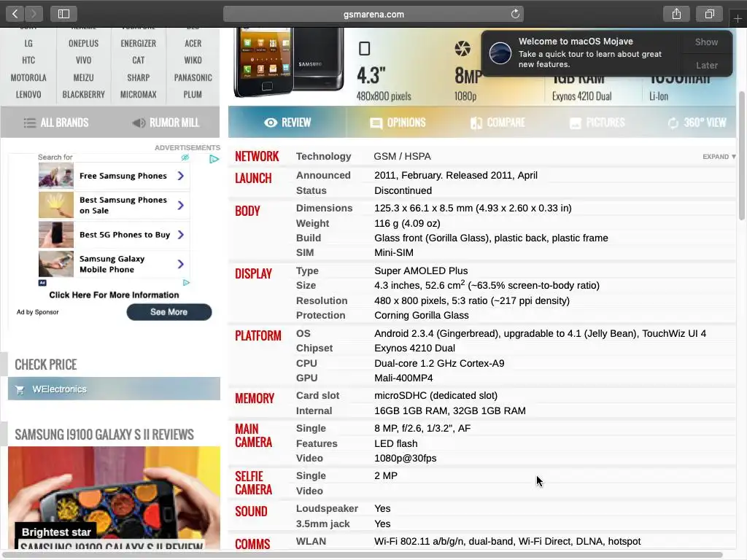Go back with Safari back arrow
Viewport: 747px width, 560px height.
tap(15, 14)
